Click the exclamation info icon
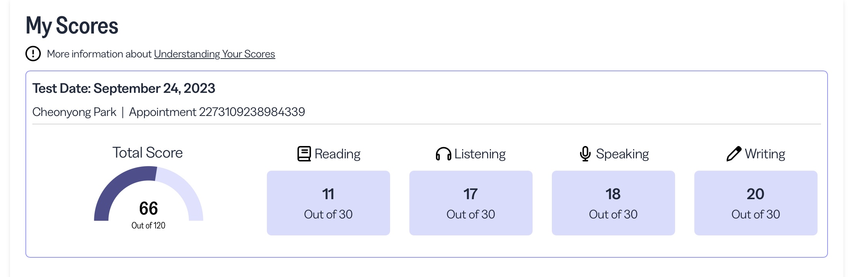 tap(33, 54)
